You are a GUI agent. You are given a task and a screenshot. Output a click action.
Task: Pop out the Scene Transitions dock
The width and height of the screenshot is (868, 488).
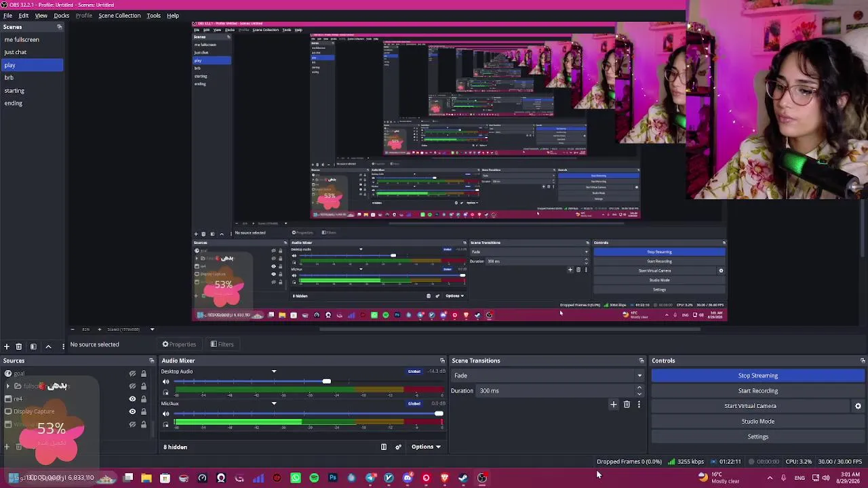click(x=642, y=361)
